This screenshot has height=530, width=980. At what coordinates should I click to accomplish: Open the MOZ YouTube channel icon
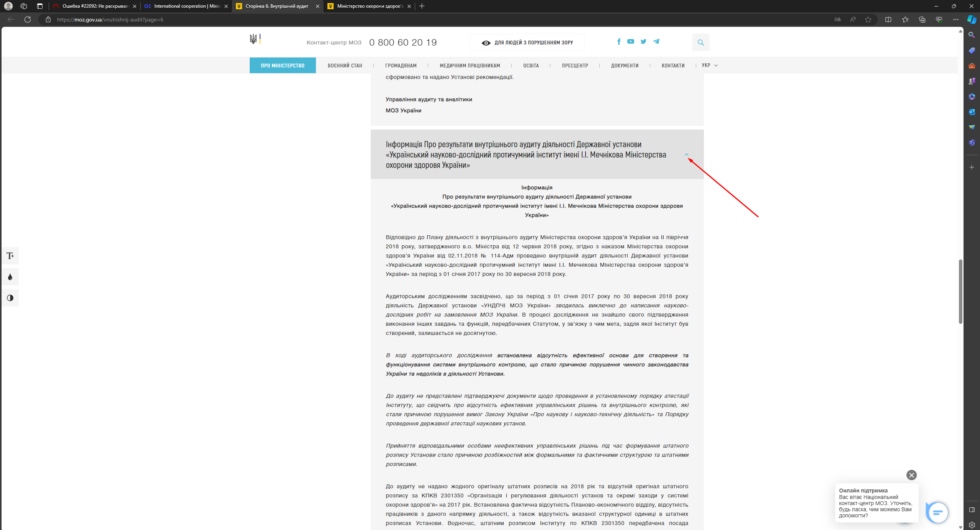tap(631, 41)
